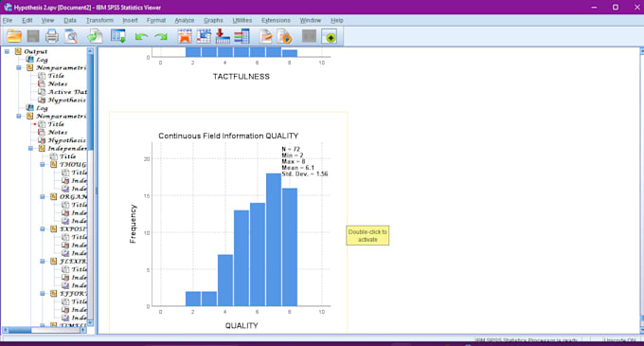The height and width of the screenshot is (346, 644).
Task: Collapse the Output root tree node
Action: coord(7,51)
